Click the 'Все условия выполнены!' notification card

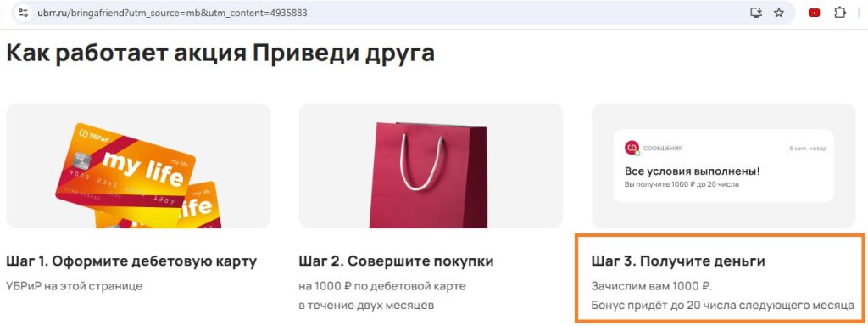[x=723, y=166]
